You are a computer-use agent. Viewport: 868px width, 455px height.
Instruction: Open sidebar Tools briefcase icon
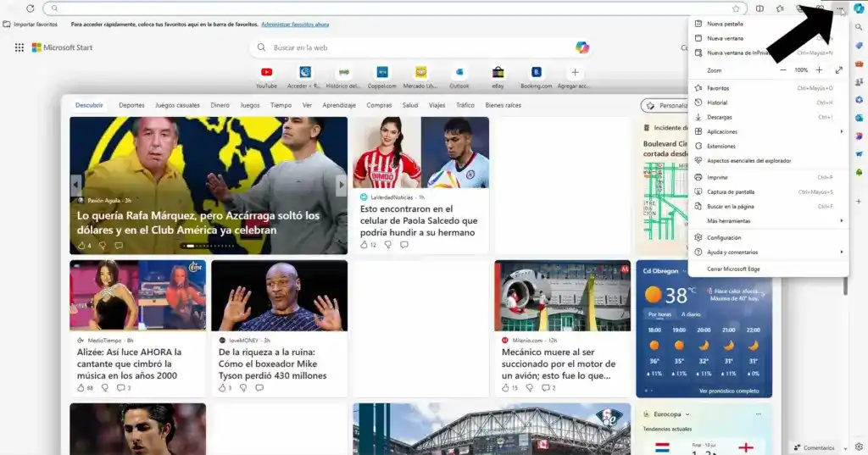click(859, 64)
